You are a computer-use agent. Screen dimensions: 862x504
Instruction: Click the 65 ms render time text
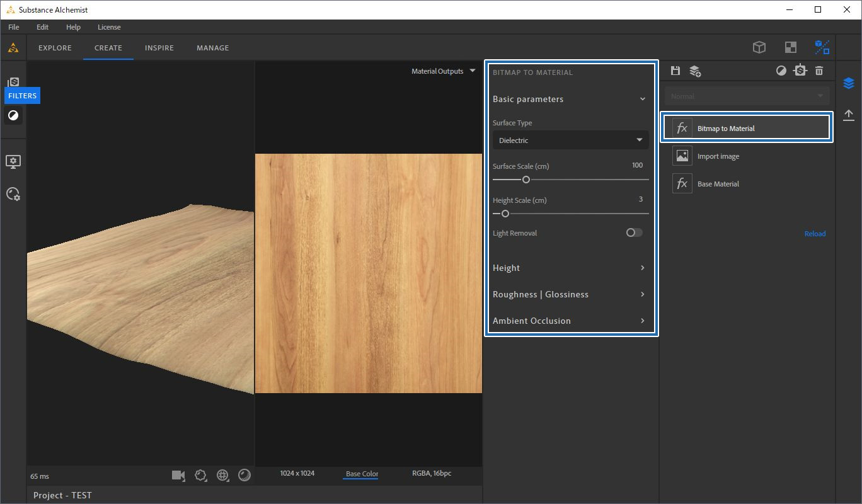(39, 476)
